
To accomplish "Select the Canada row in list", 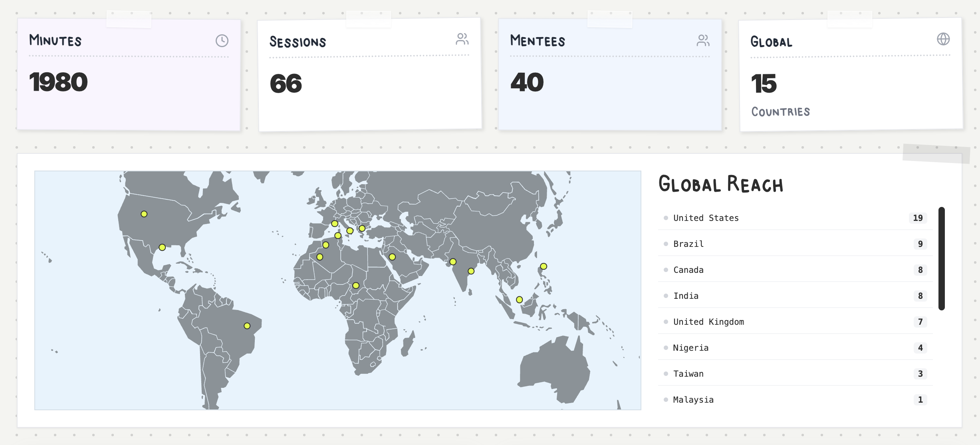I will coord(688,270).
